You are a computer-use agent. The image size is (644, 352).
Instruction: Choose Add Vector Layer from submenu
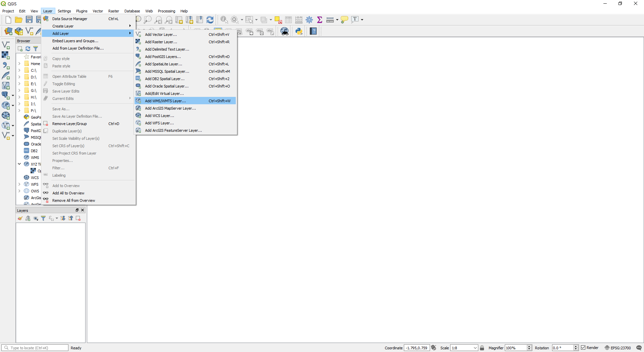click(185, 35)
